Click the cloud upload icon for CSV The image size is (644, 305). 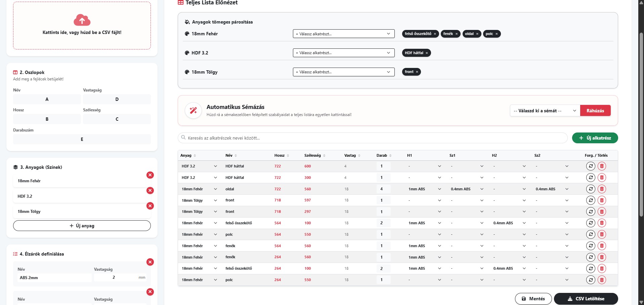point(82,20)
